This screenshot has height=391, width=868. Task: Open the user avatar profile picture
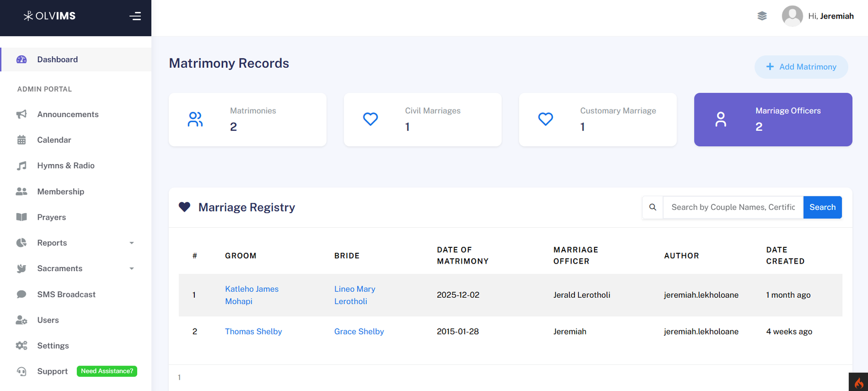(x=792, y=16)
